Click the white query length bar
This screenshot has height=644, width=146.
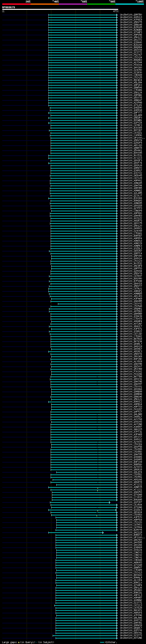tap(60, 9)
